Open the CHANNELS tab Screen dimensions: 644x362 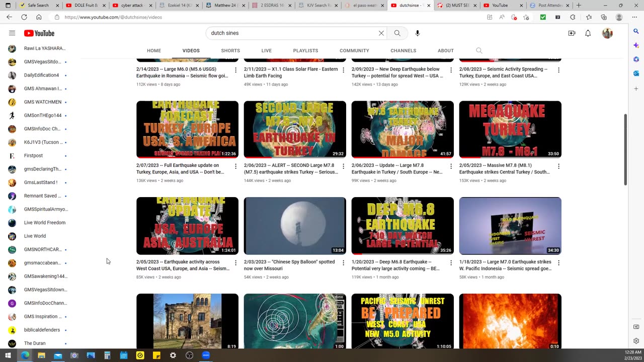click(x=403, y=51)
